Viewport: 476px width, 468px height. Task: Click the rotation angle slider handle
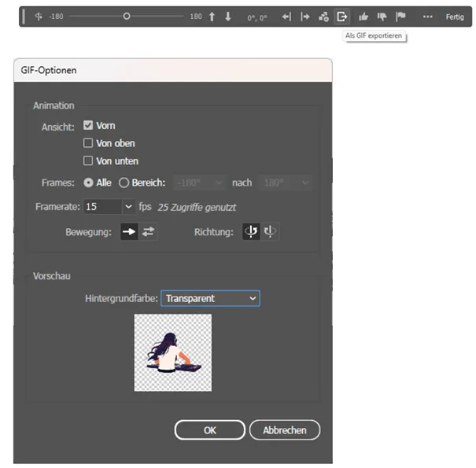[x=127, y=16]
